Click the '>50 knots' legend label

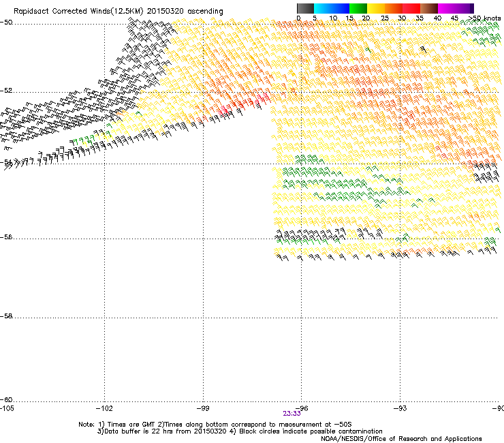pyautogui.click(x=484, y=18)
